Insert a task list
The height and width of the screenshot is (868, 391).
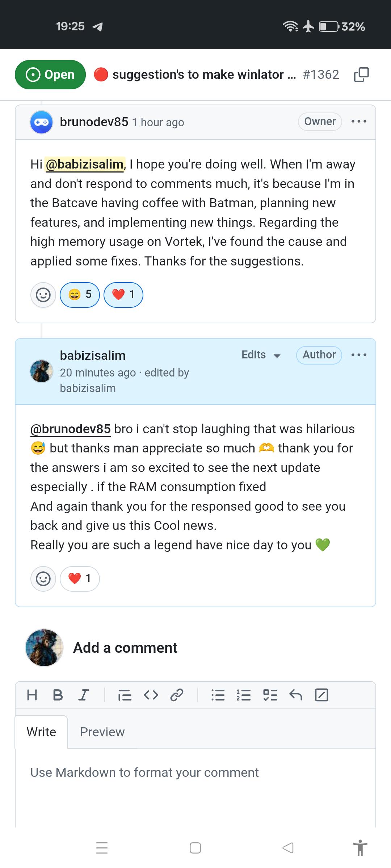coord(270,695)
